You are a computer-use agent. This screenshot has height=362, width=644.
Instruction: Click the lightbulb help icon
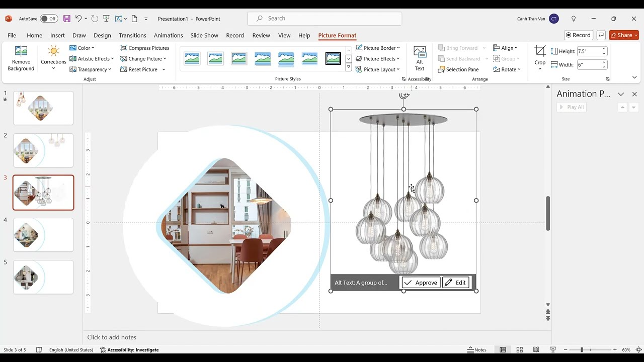(574, 19)
